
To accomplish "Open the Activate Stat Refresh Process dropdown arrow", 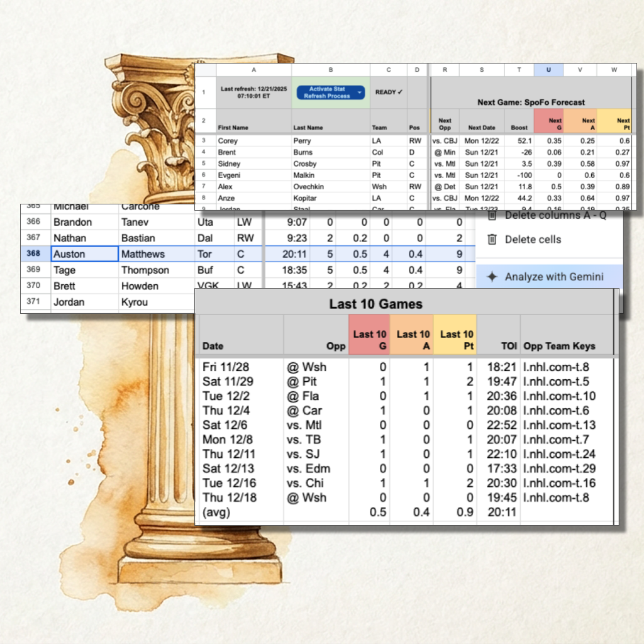I will [359, 92].
